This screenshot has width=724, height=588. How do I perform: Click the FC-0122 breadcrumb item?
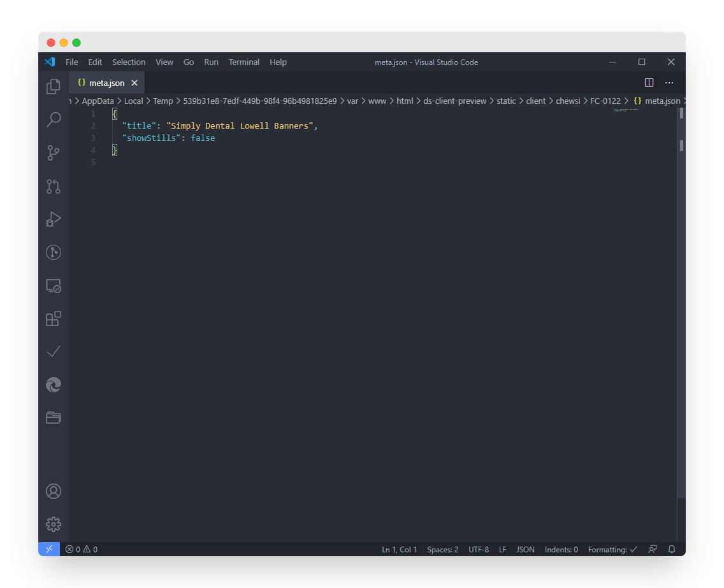tap(604, 101)
